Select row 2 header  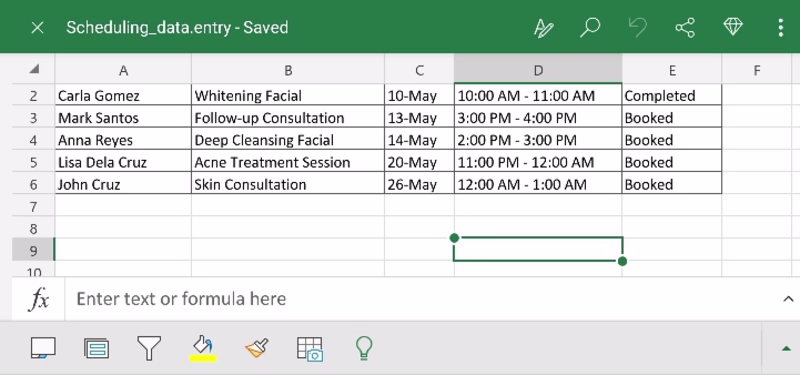click(x=34, y=96)
